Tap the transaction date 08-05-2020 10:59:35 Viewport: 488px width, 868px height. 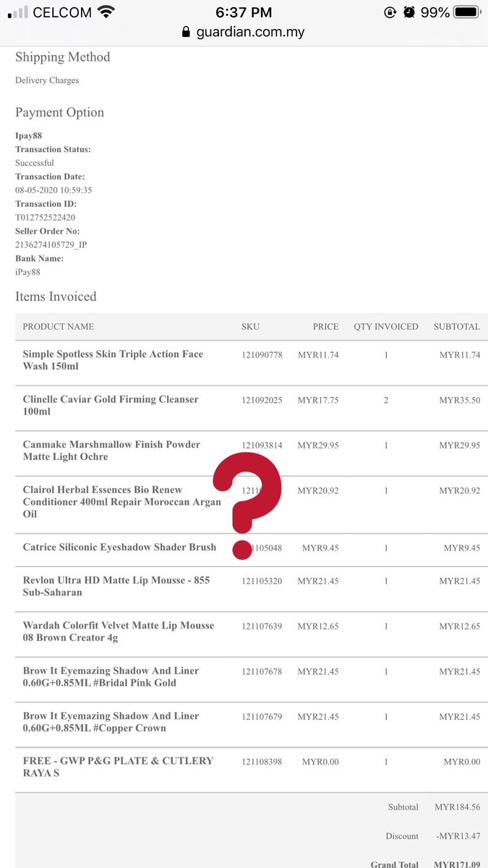click(x=53, y=190)
